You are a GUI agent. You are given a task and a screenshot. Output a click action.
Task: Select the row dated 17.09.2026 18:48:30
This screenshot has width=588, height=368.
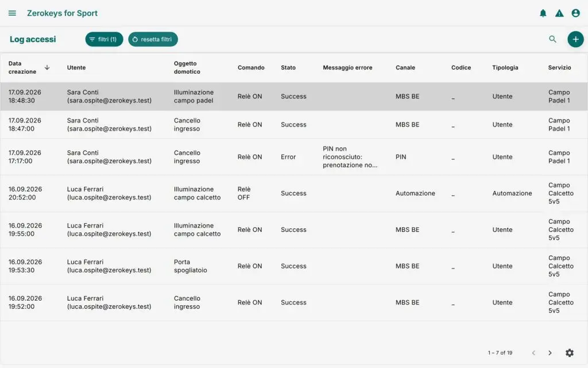coord(294,97)
